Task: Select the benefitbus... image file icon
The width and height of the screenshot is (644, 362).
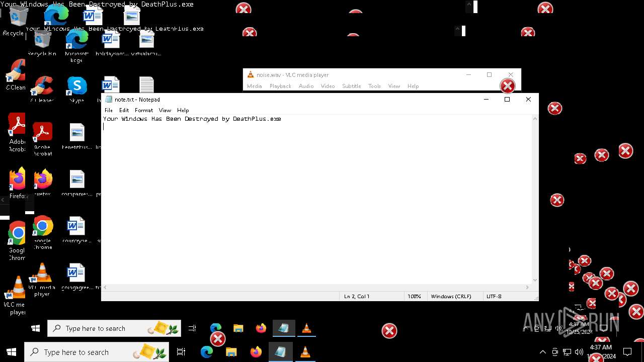Action: coord(76,137)
